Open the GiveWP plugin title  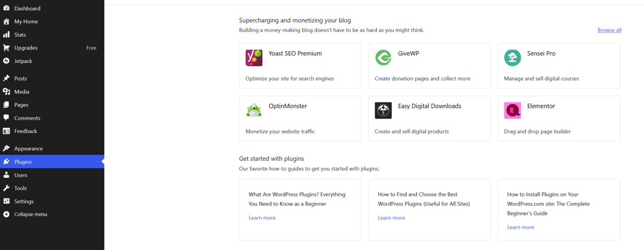click(x=409, y=54)
